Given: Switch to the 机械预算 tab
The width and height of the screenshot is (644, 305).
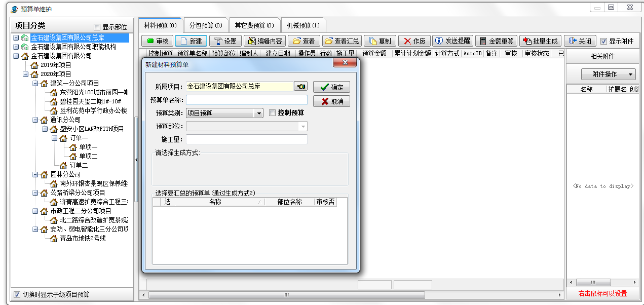Looking at the screenshot, I should point(302,25).
